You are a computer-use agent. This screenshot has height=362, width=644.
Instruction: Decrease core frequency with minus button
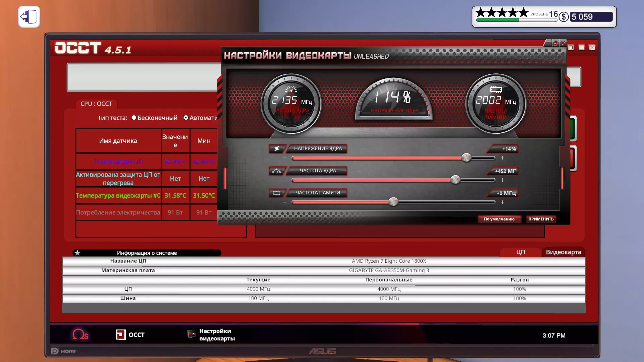point(285,180)
